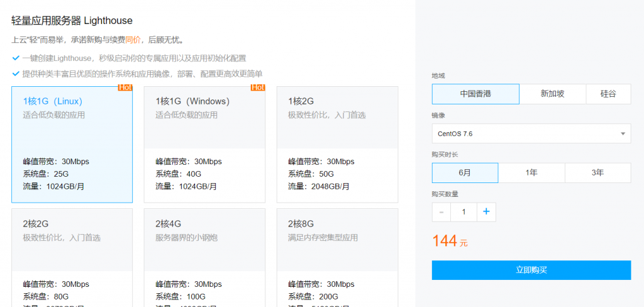Viewport: 644px width, 307px height.
Task: Select the 中国香港 region option
Action: 475,94
